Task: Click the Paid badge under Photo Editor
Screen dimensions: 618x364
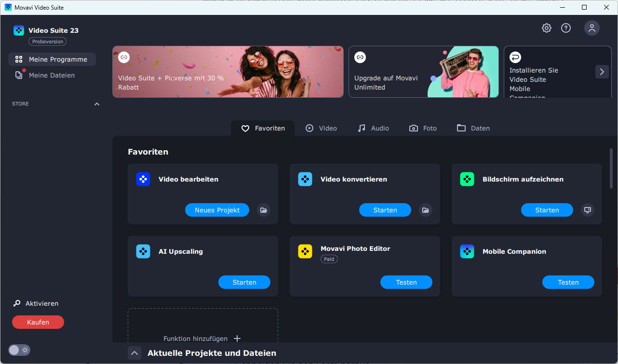Action: (329, 259)
